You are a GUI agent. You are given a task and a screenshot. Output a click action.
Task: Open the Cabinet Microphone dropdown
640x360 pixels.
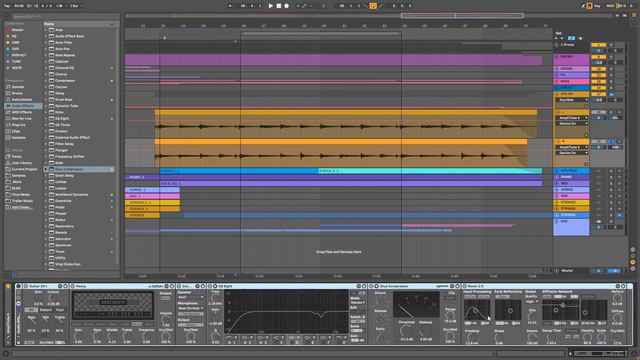[190, 308]
